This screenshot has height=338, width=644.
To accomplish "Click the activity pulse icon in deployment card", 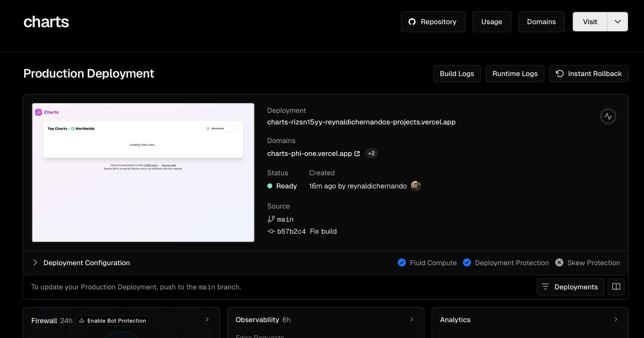I will click(608, 116).
